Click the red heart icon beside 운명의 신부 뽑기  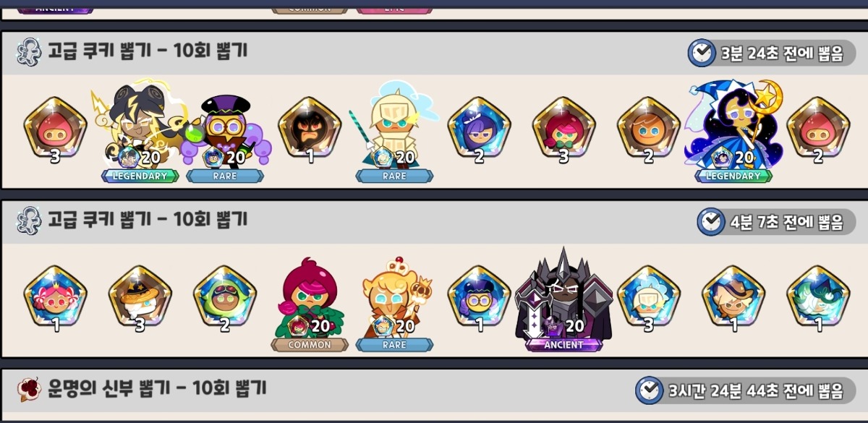28,390
